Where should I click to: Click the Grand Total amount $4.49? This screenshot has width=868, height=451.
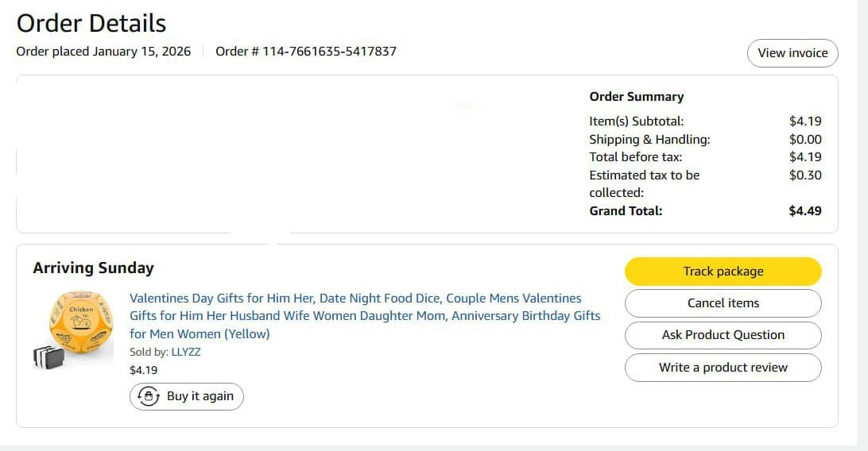click(805, 211)
